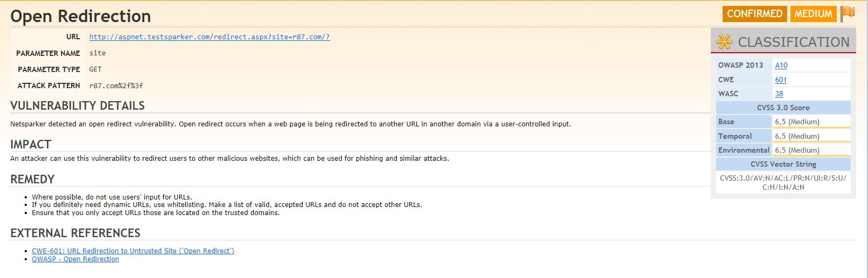Viewport: 868px width, 278px height.
Task: Click the CVSS vector string text
Action: 783,182
